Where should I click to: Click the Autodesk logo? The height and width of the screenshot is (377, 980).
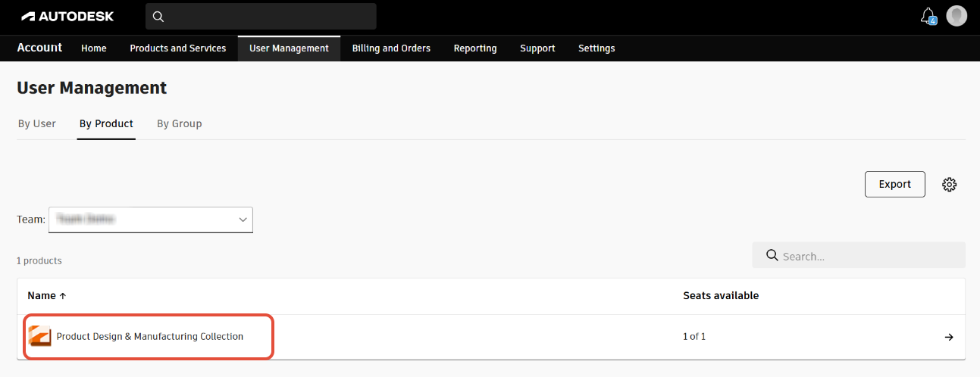click(x=67, y=16)
